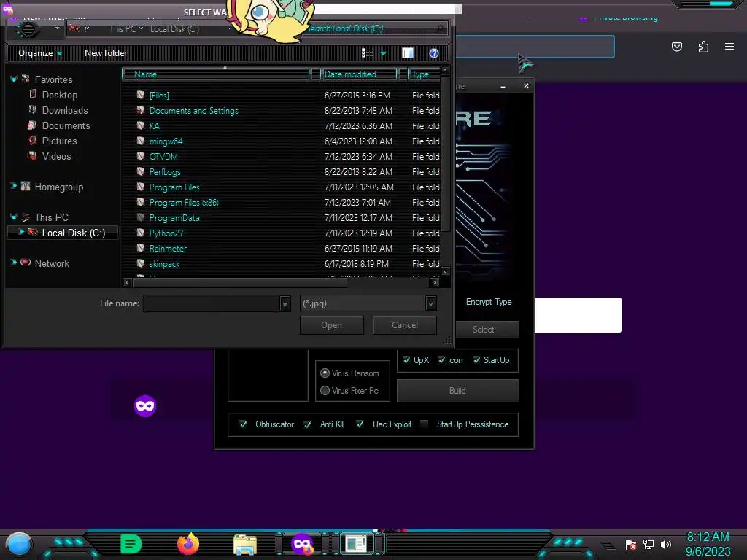This screenshot has height=560, width=747.
Task: Toggle the Uac Exploit checkbox
Action: tap(360, 424)
